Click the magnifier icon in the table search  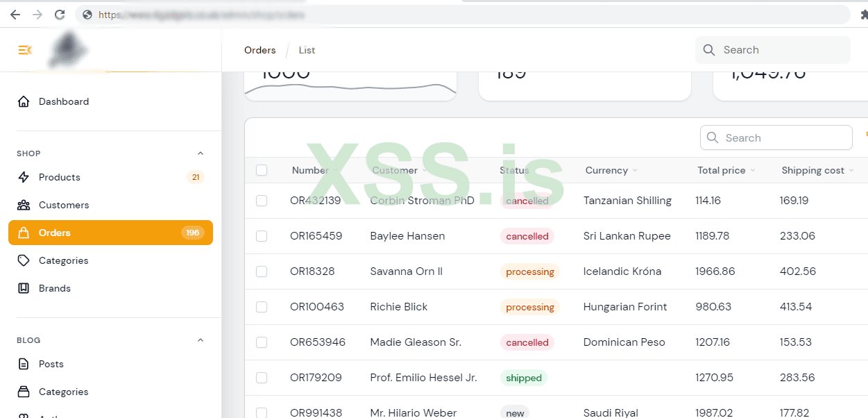(x=712, y=137)
